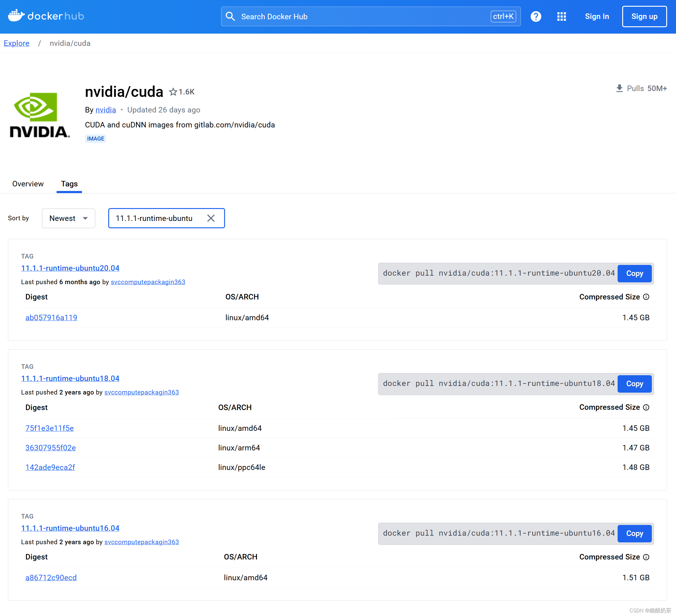The width and height of the screenshot is (676, 616).
Task: Open pusher svccomputepackagin363 link under ubuntu18.04
Action: coord(142,392)
